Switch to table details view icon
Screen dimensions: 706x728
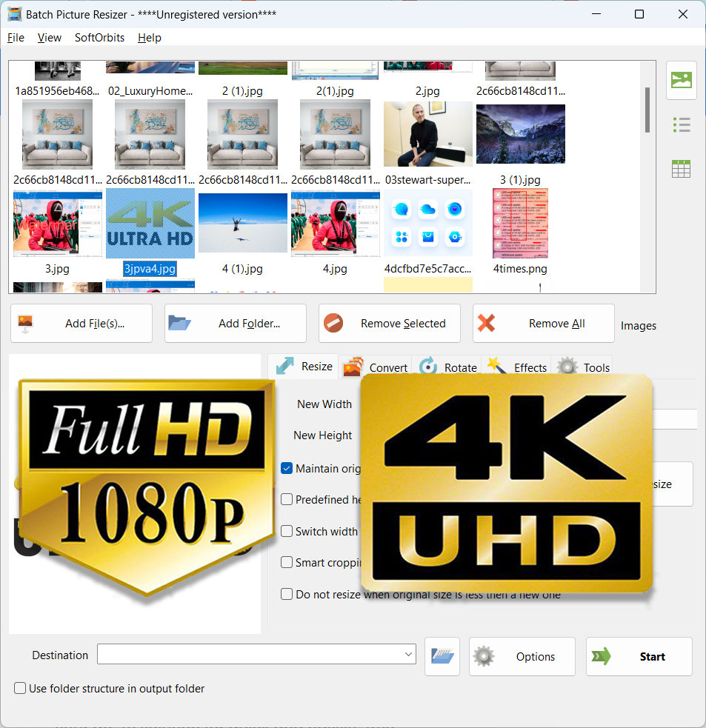[681, 169]
